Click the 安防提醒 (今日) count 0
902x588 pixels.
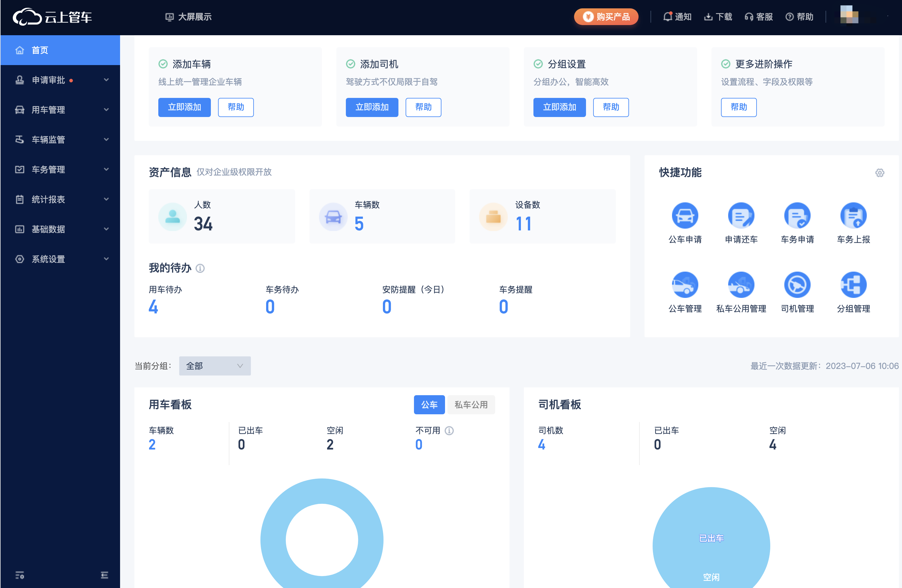pos(386,307)
